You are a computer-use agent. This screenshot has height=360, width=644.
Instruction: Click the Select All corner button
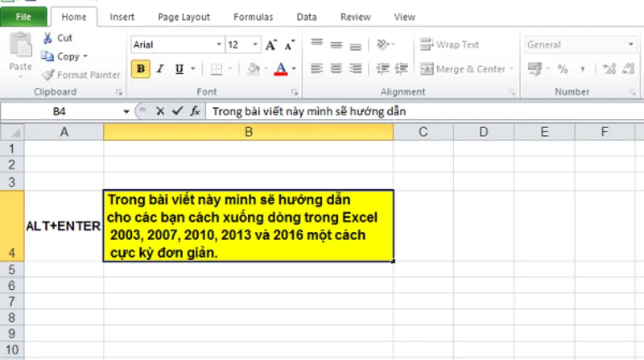click(12, 132)
